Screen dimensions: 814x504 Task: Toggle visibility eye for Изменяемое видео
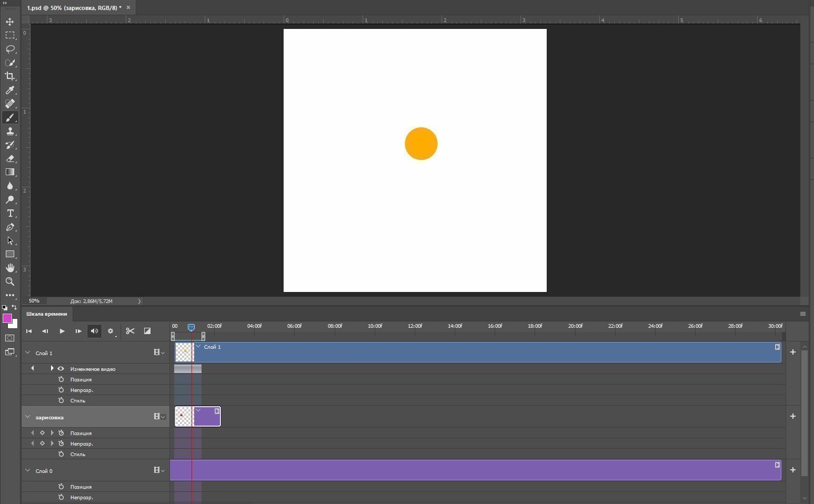[x=61, y=369]
